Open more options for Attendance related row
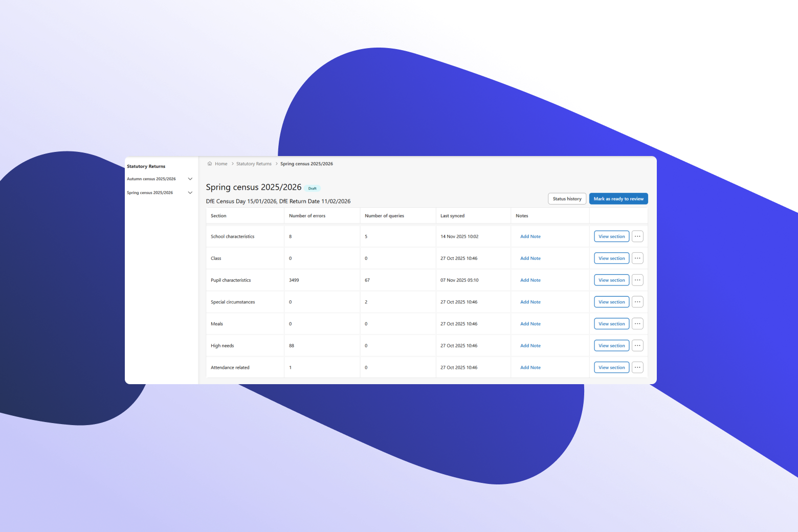This screenshot has height=532, width=798. click(x=637, y=367)
